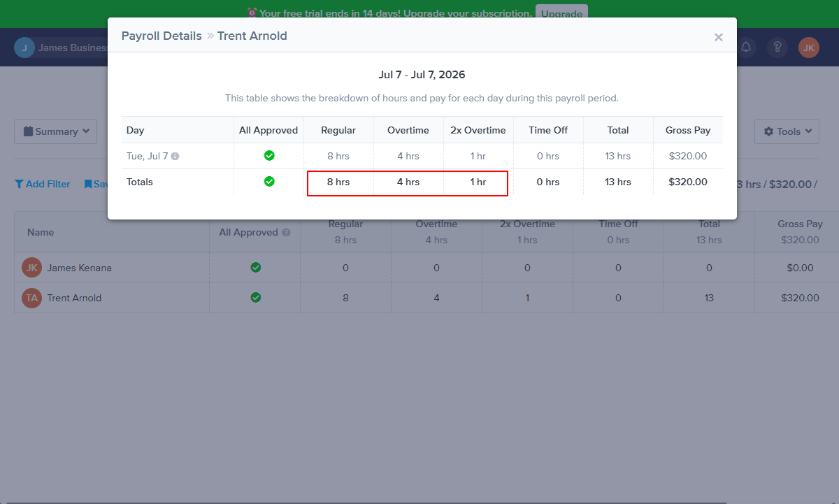Open the Summary dropdown
The image size is (839, 504).
click(56, 131)
